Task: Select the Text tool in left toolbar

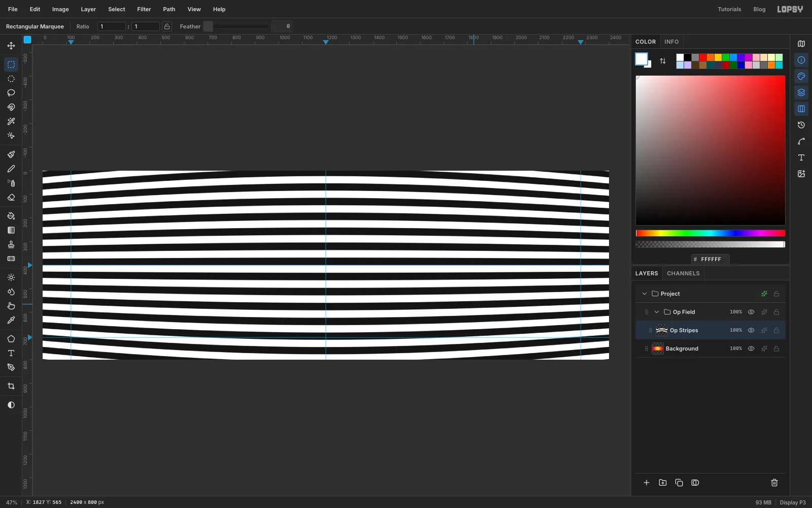Action: click(x=11, y=353)
